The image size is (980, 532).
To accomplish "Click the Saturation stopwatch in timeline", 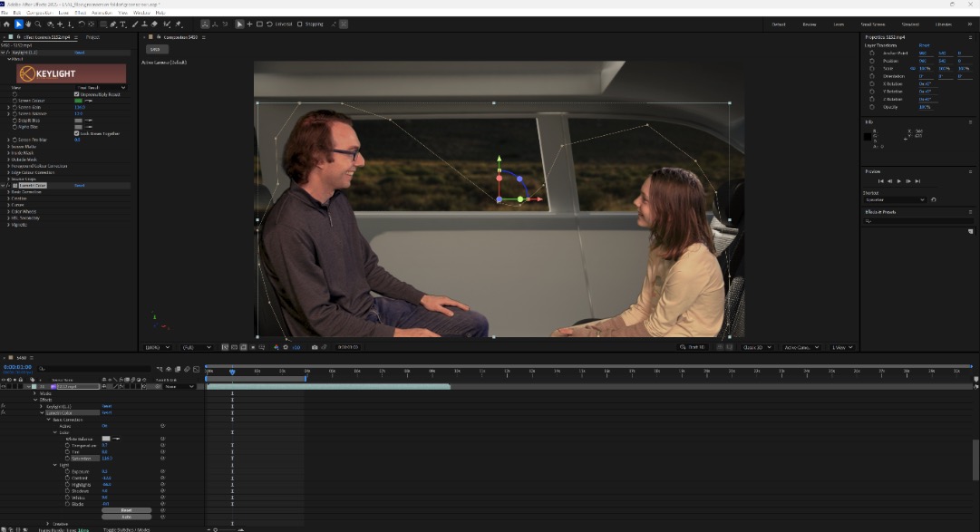I will point(67,459).
